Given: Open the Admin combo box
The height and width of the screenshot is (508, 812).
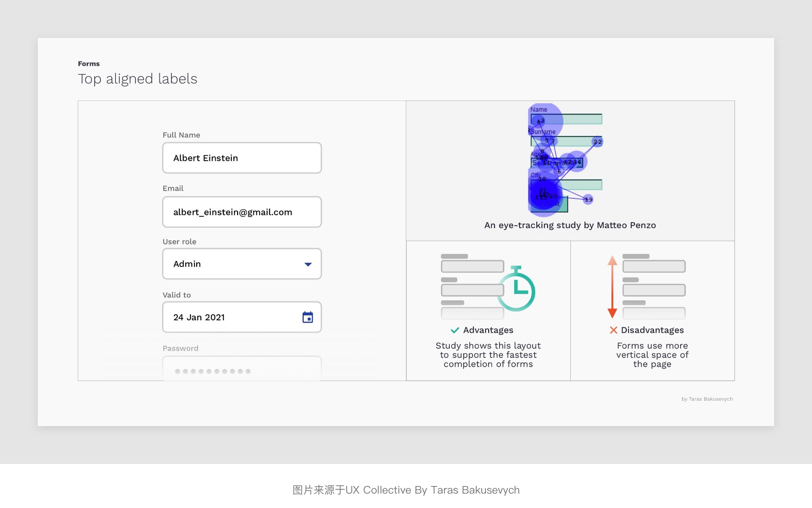Looking at the screenshot, I should (235, 264).
